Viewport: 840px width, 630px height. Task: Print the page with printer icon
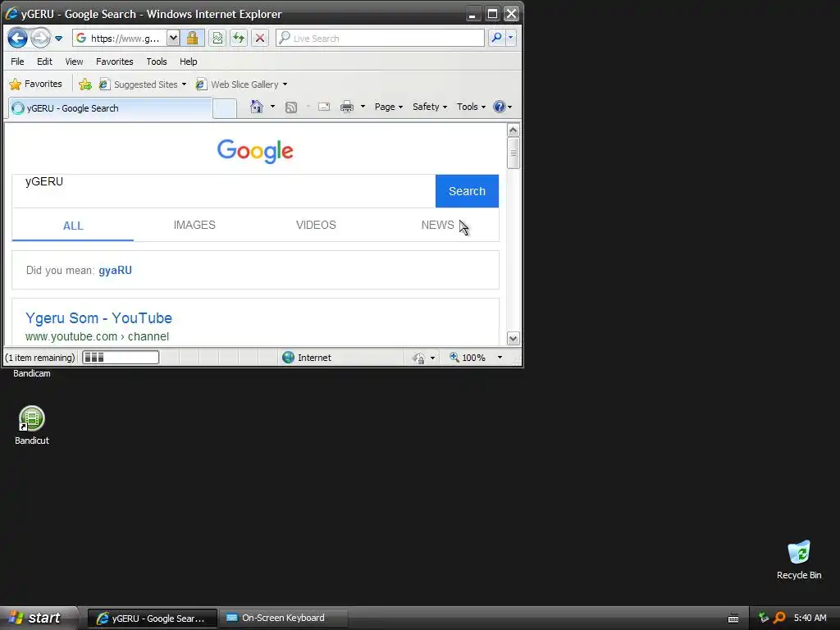pos(347,107)
